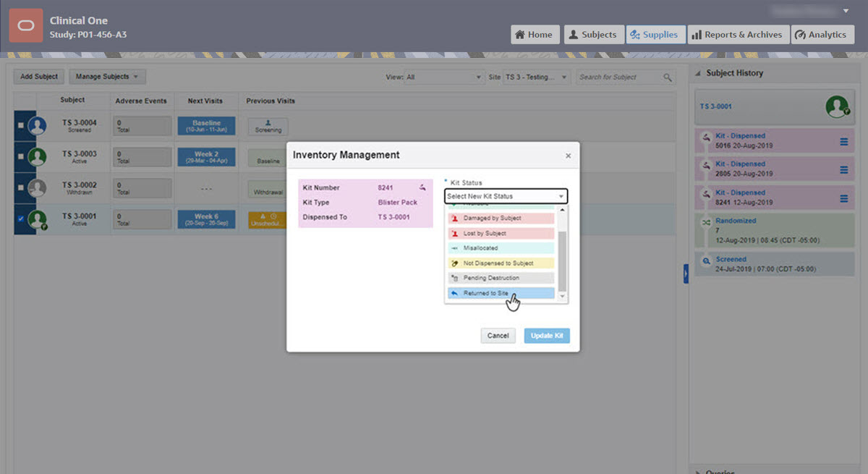Expand the Manage Subjects menu
This screenshot has width=868, height=474.
coord(107,77)
